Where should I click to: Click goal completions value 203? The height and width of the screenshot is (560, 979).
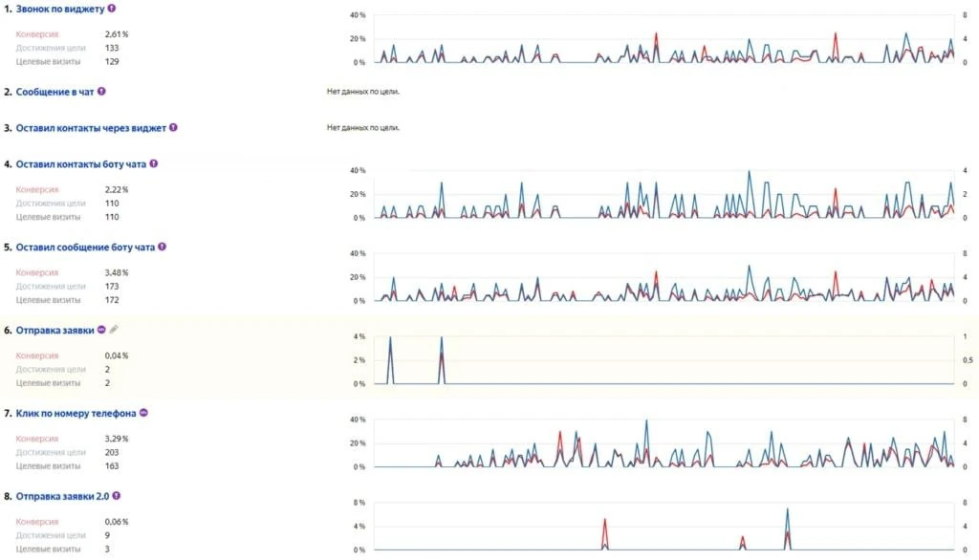(112, 453)
